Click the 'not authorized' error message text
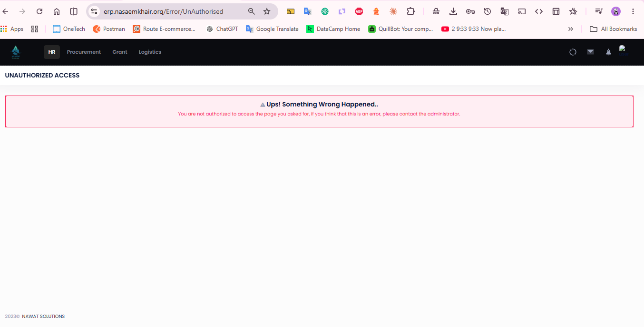Image resolution: width=644 pixels, height=327 pixels. (x=319, y=114)
